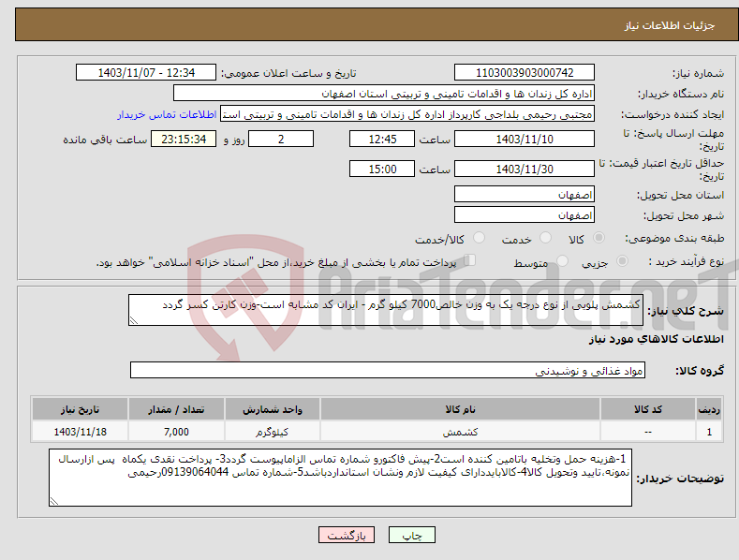The height and width of the screenshot is (560, 739).
Task: Click the validity time field 15:00
Action: click(382, 169)
